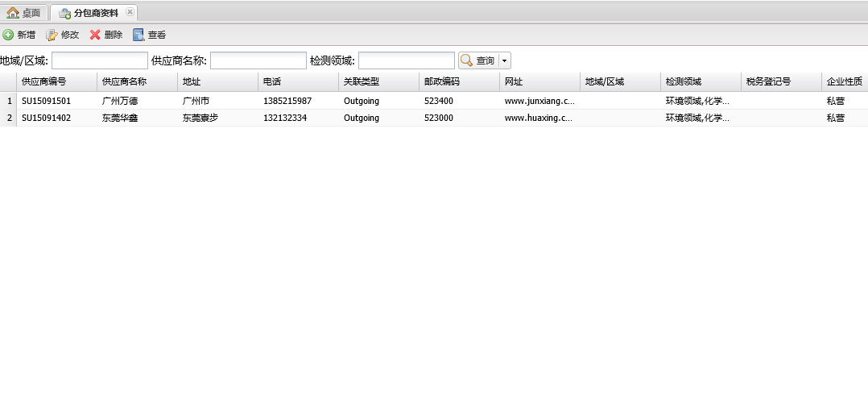The image size is (868, 399).
Task: Select row with supplier SU15091501
Action: coord(47,101)
